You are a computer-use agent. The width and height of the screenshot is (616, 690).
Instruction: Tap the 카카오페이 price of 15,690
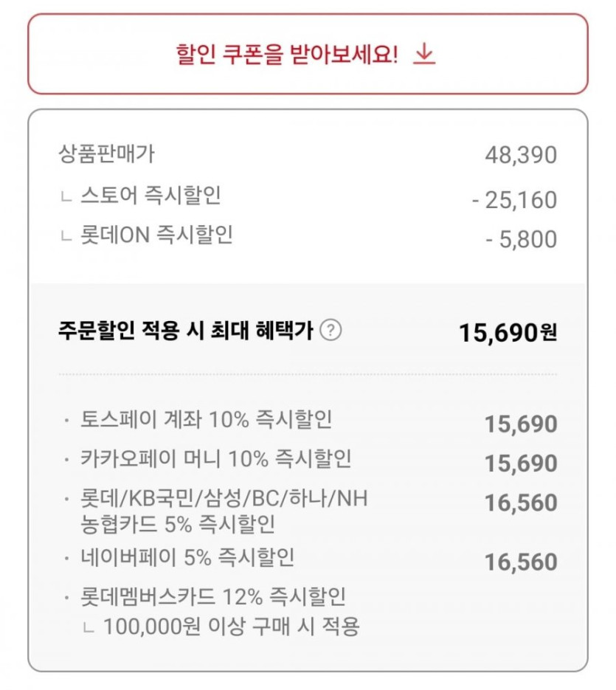521,463
